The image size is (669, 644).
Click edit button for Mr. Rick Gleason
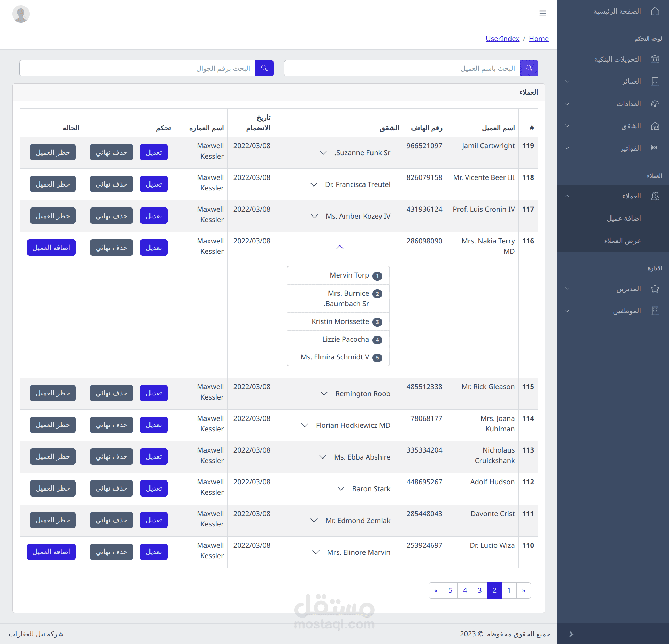click(154, 393)
